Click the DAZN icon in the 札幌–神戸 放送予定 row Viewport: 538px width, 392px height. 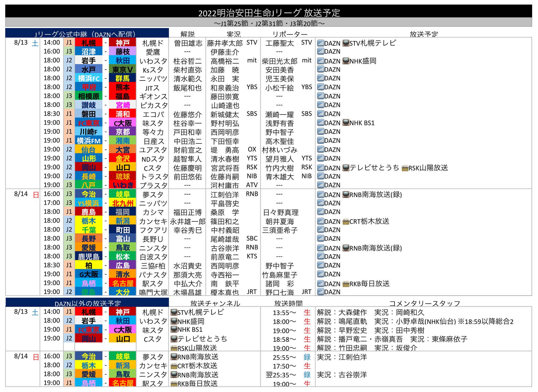coord(320,43)
